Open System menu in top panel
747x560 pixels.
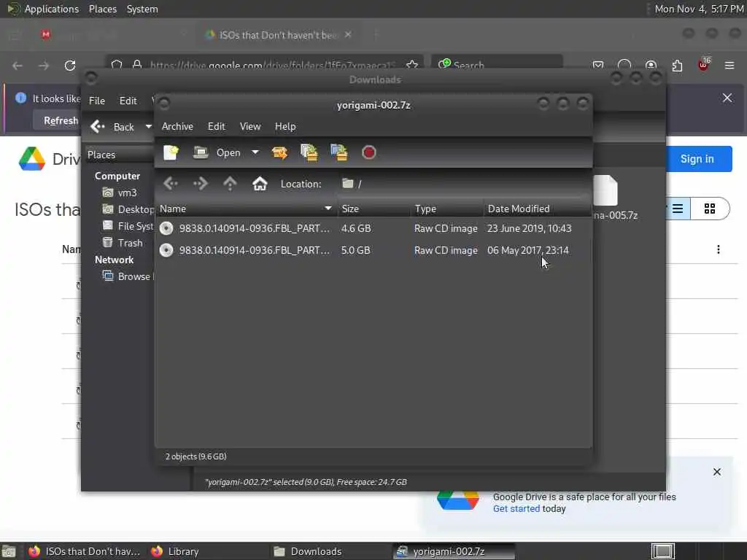[142, 9]
